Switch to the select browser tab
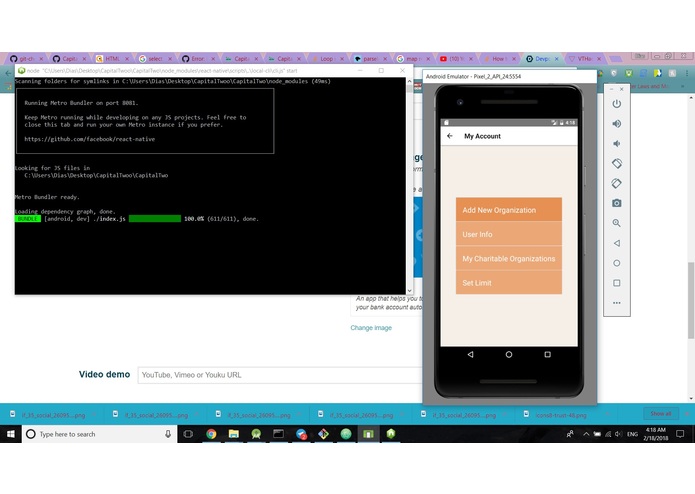695x494 pixels. (x=155, y=58)
